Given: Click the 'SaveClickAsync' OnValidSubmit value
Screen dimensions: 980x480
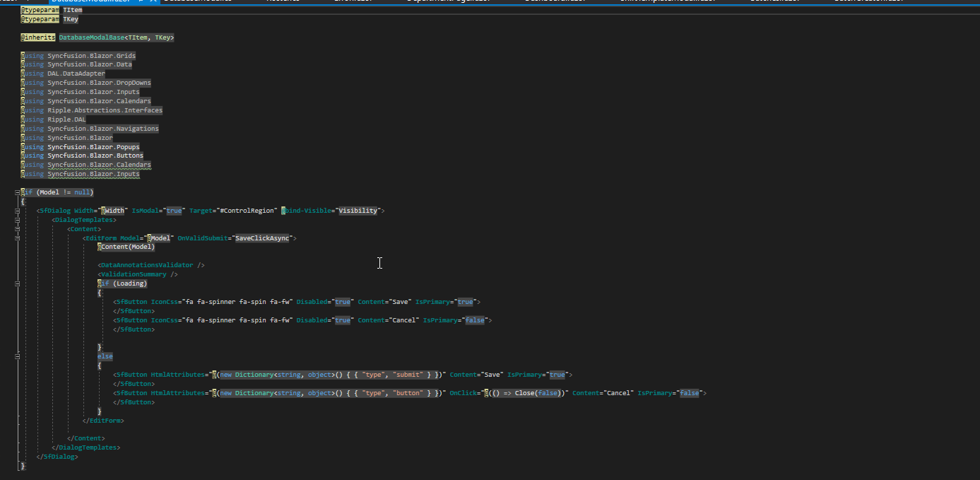Looking at the screenshot, I should coord(262,238).
